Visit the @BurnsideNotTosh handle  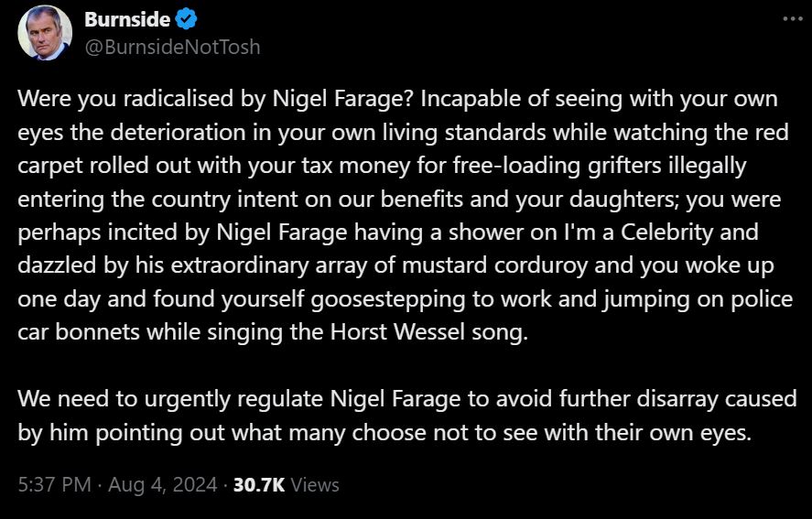click(x=172, y=47)
